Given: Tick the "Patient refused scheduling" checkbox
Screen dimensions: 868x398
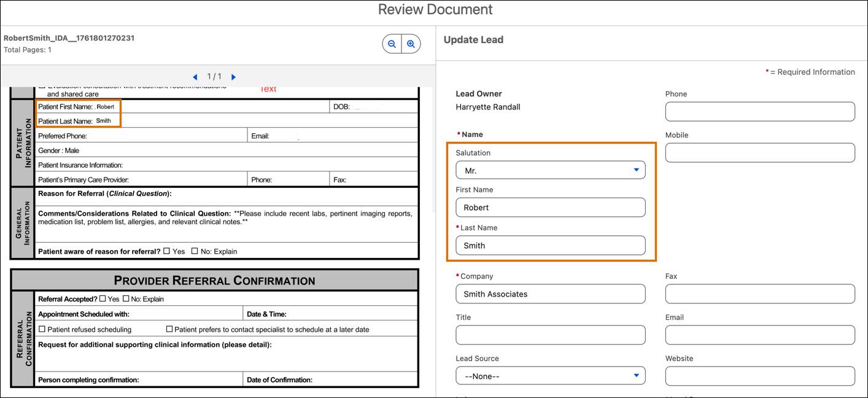Looking at the screenshot, I should click(x=42, y=329).
